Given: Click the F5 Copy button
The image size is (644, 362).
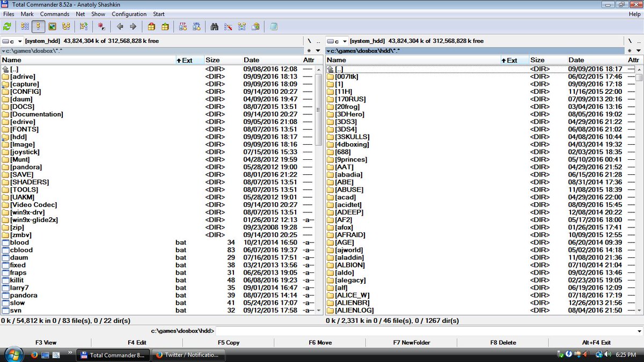Looking at the screenshot, I should pyautogui.click(x=229, y=343).
